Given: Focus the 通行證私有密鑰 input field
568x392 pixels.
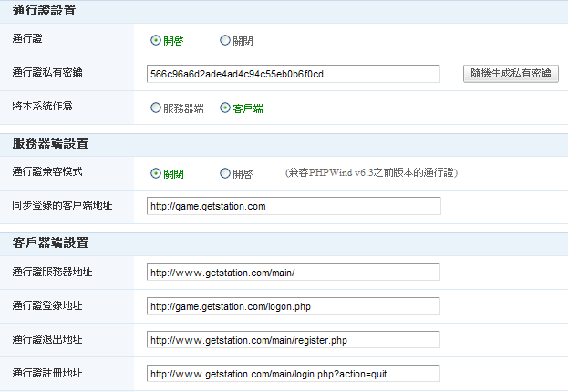Looking at the screenshot, I should 294,74.
